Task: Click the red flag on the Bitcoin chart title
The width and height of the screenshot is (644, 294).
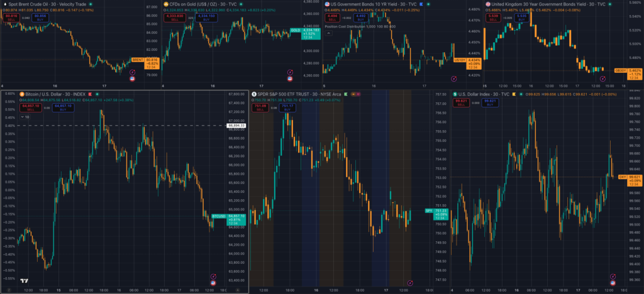Action: pyautogui.click(x=90, y=94)
